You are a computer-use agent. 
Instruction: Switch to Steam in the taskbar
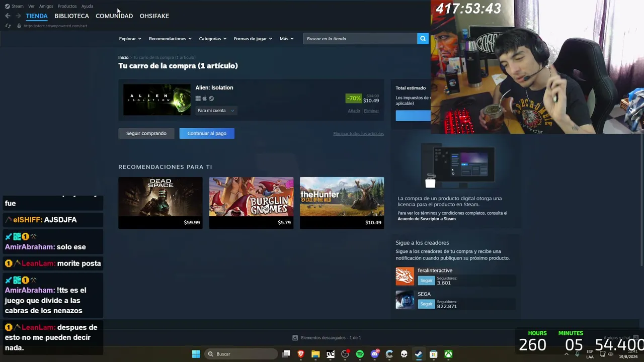click(419, 354)
